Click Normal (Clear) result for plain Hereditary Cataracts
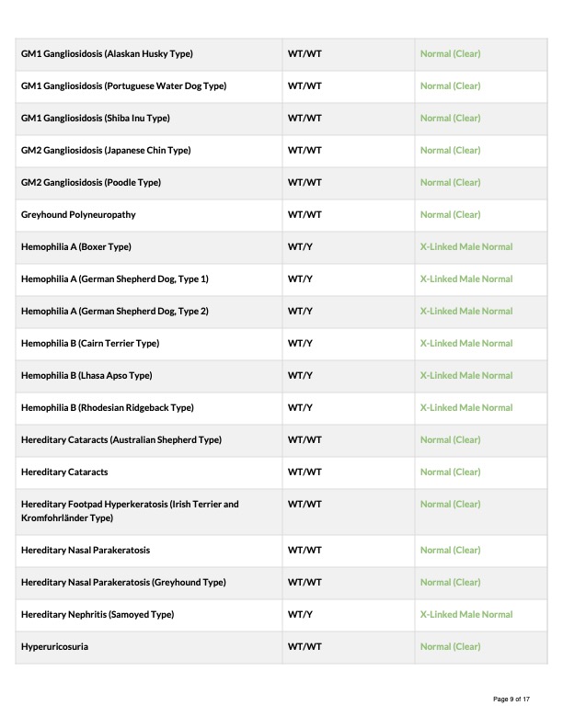 pos(450,472)
